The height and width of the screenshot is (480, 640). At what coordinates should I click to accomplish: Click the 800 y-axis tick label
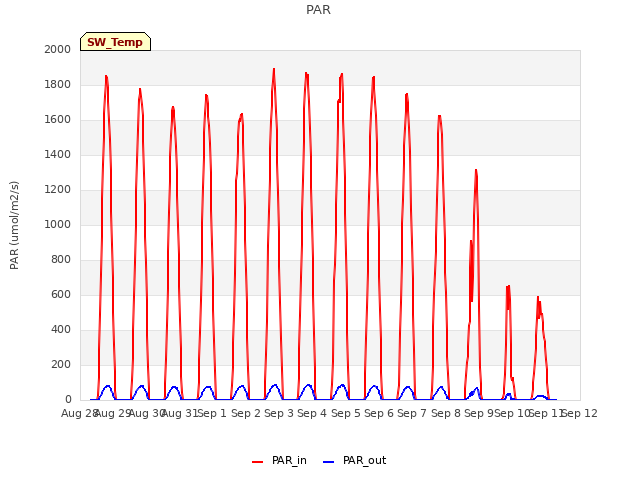click(61, 260)
